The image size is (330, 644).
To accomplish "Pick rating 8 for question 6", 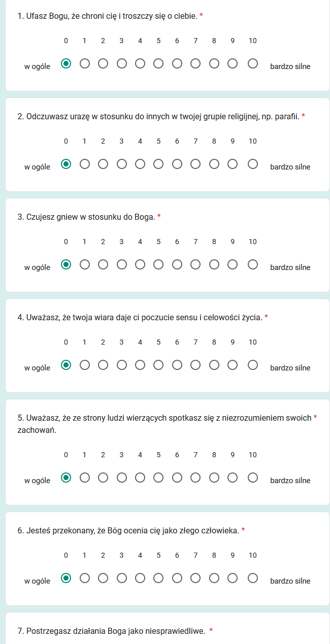I will tap(214, 578).
